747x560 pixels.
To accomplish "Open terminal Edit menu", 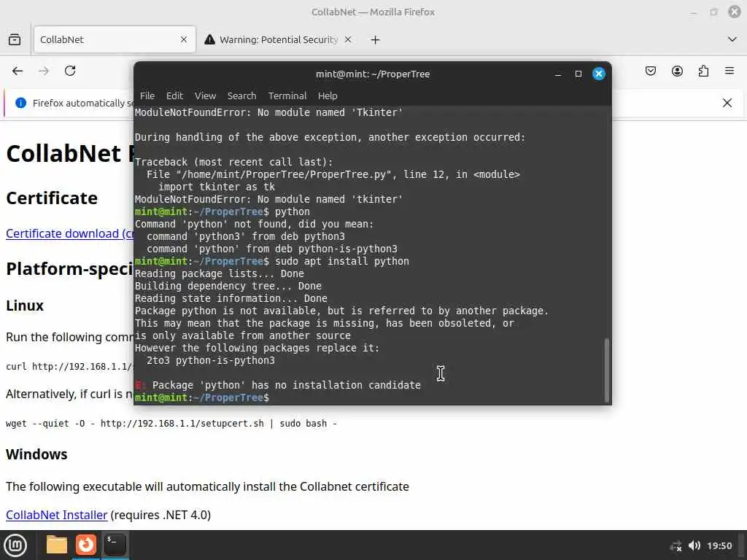I will (x=174, y=96).
